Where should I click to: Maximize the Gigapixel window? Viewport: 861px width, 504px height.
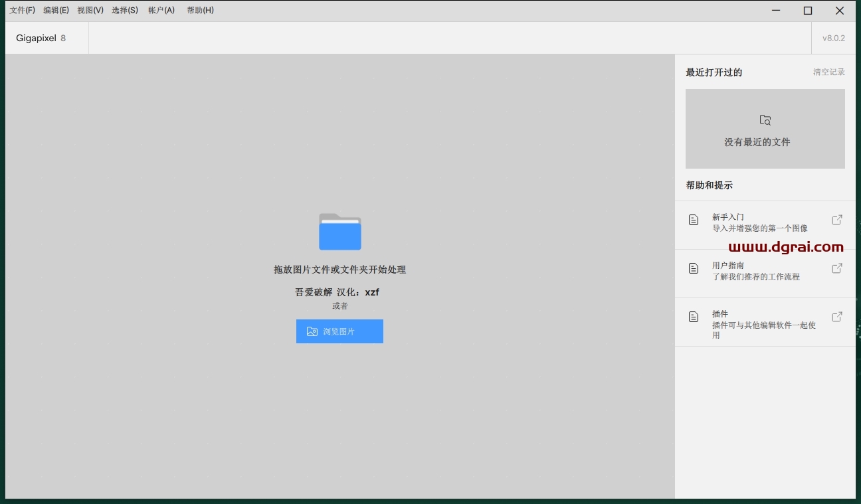pyautogui.click(x=808, y=11)
